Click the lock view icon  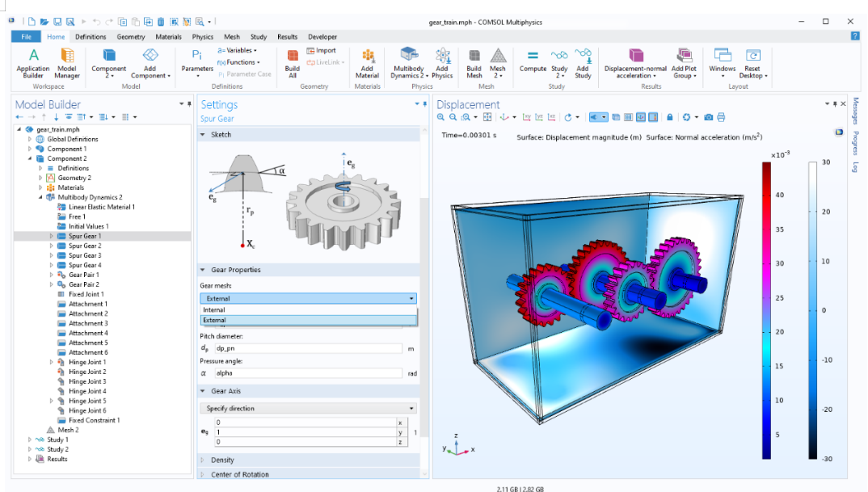pyautogui.click(x=670, y=117)
